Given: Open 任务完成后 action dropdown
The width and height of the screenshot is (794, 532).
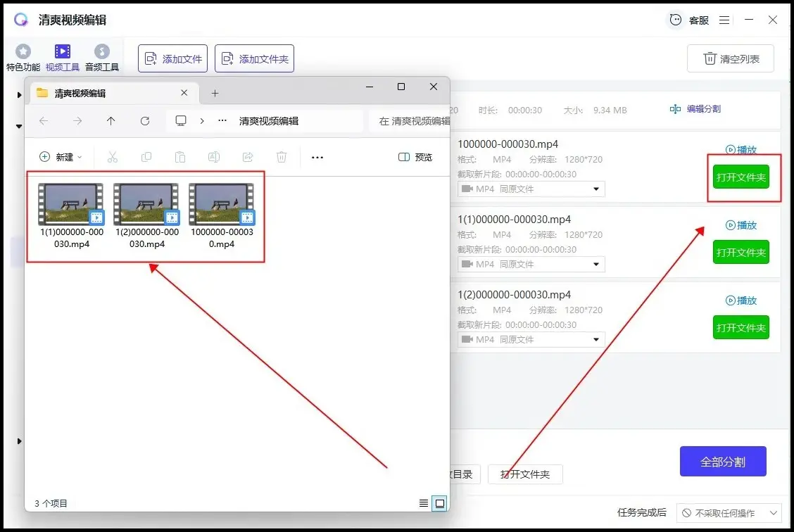Looking at the screenshot, I should (729, 513).
